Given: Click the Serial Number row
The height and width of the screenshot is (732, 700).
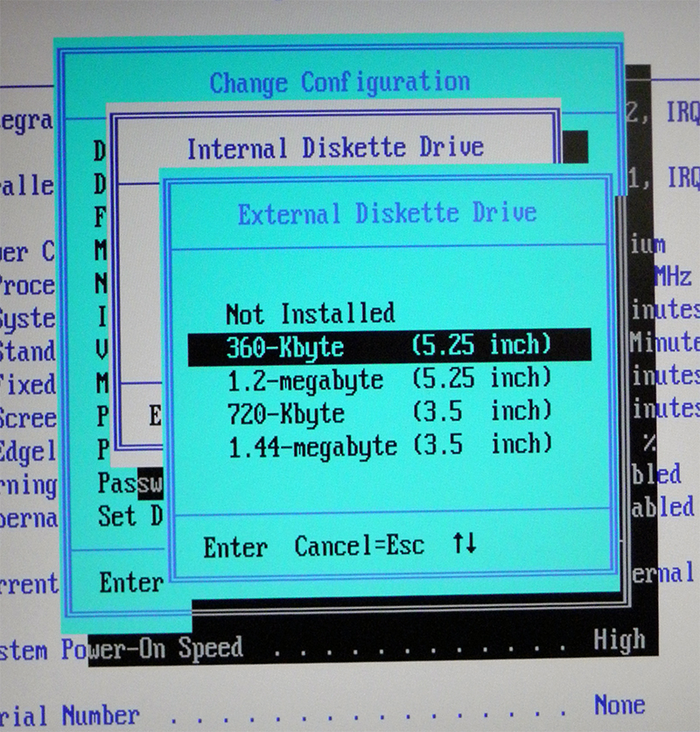Looking at the screenshot, I should pos(322,713).
